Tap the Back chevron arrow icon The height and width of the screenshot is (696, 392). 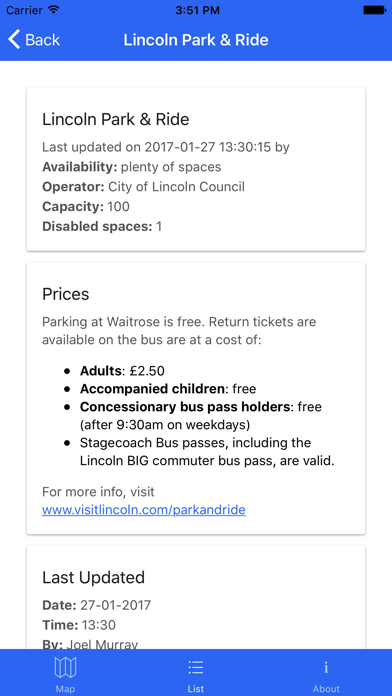14,40
